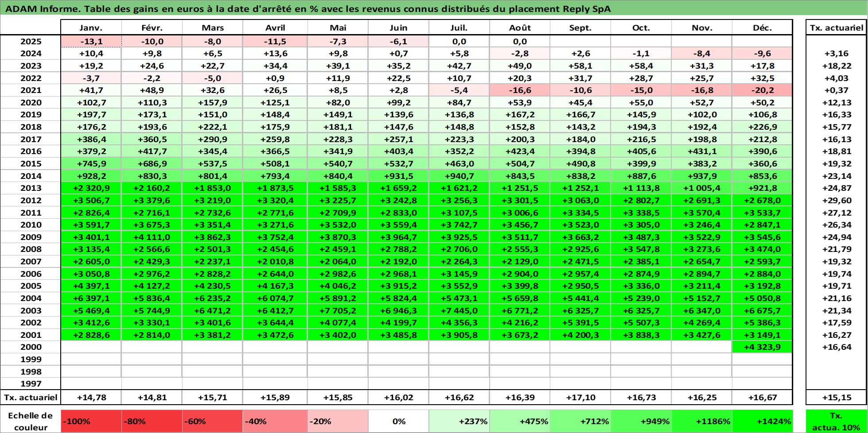The width and height of the screenshot is (868, 433).
Task: Click cell +6 397,1 in Janv. 2004
Action: 91,298
